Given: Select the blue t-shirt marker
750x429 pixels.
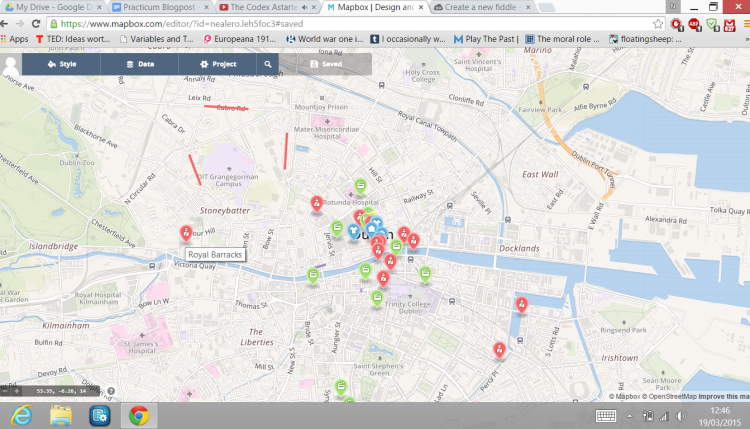Looking at the screenshot, I should click(x=353, y=232).
